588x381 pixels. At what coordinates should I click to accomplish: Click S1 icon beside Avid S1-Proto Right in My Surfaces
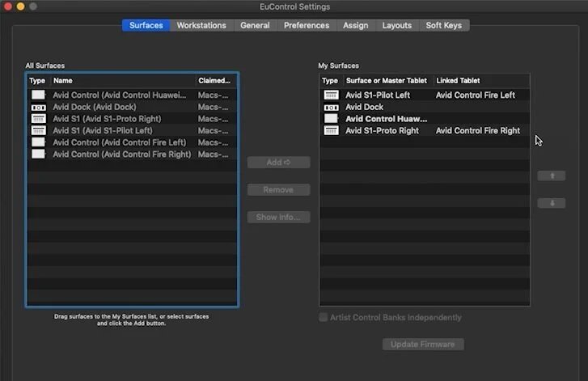(331, 130)
